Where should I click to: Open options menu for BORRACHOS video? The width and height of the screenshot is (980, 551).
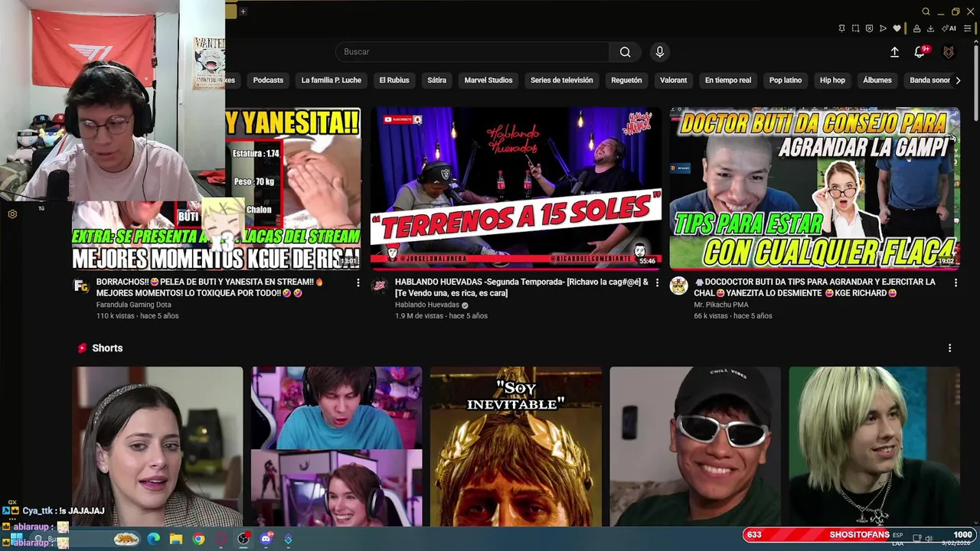[358, 282]
